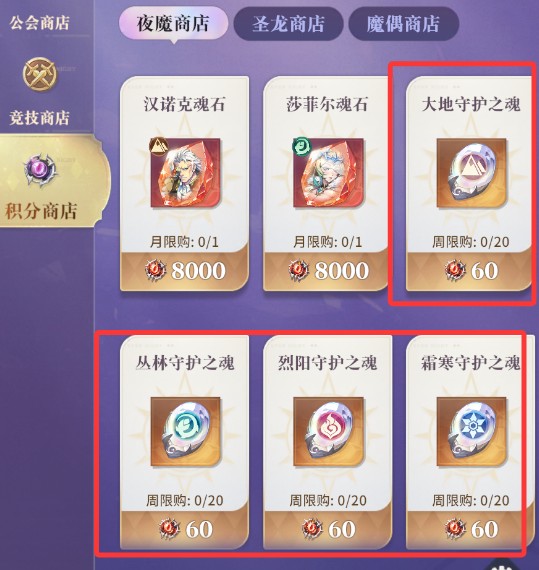The image size is (539, 570).
Task: Open the 竞技商店 crossed-swords sidebar icon
Action: tap(40, 75)
